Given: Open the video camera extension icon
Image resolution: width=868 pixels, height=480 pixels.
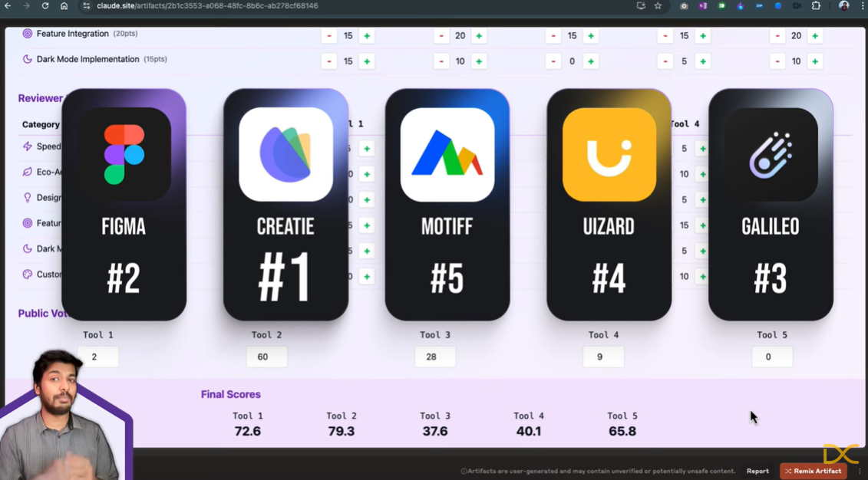Looking at the screenshot, I should (x=797, y=5).
